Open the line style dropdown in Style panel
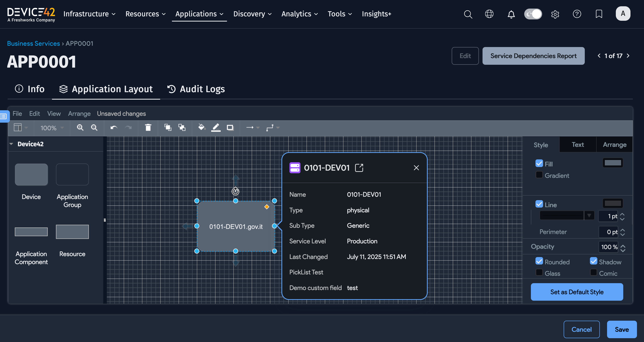The width and height of the screenshot is (644, 342). click(589, 216)
